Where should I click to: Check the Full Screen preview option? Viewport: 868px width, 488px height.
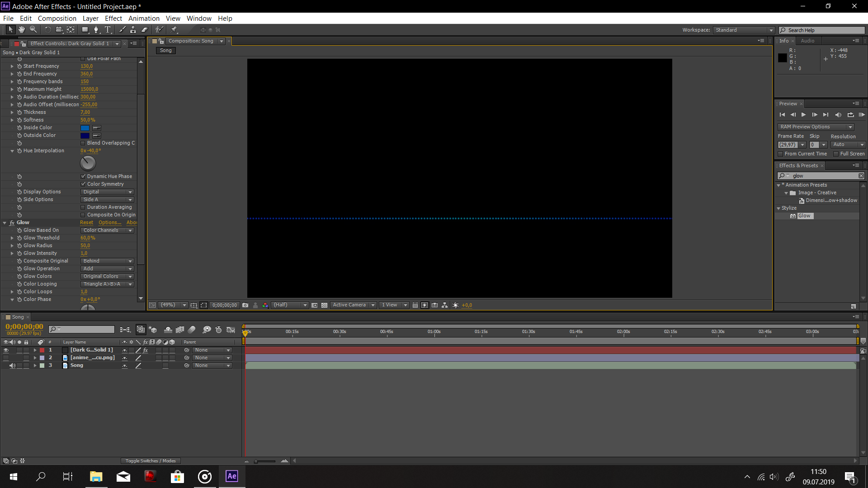836,154
